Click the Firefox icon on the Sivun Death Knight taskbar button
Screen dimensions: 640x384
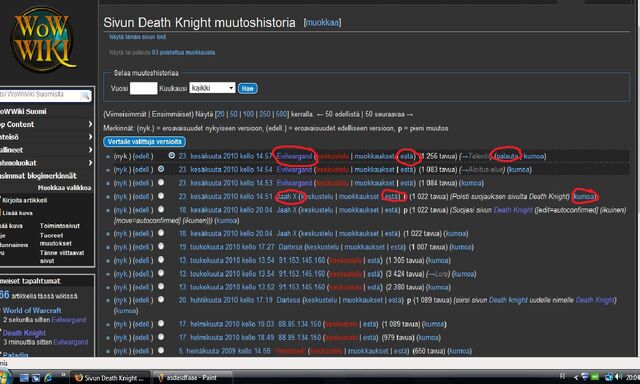tap(79, 378)
